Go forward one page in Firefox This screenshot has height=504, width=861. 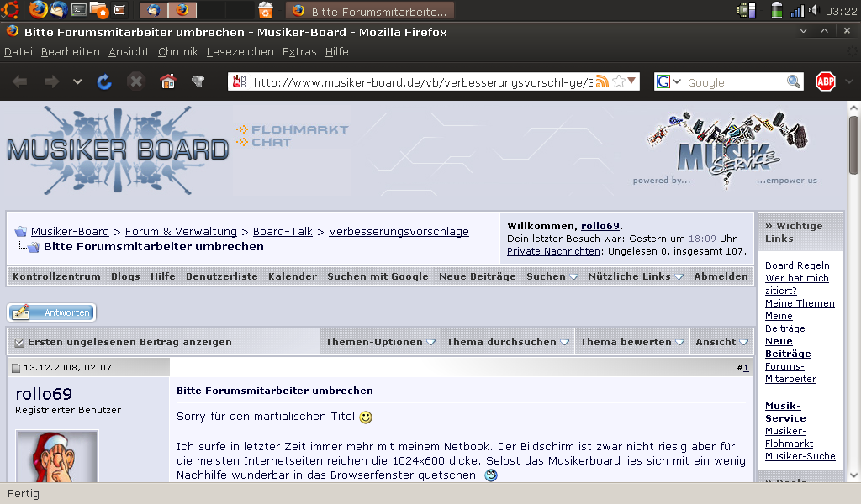(51, 81)
